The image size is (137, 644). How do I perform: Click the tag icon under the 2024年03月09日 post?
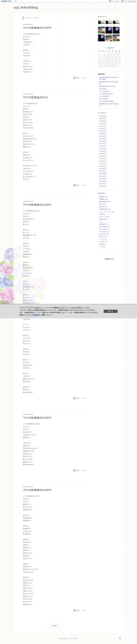(x=75, y=611)
